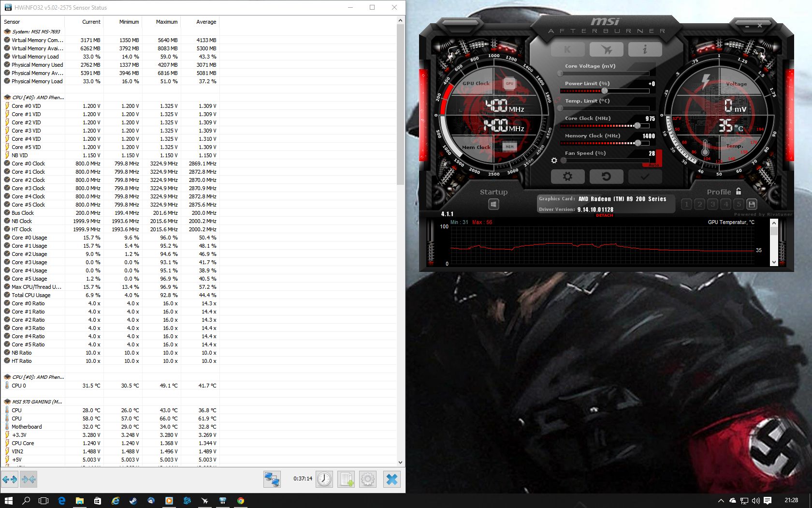Click the Minimum column header
Screen dimensions: 812x508
click(123, 22)
